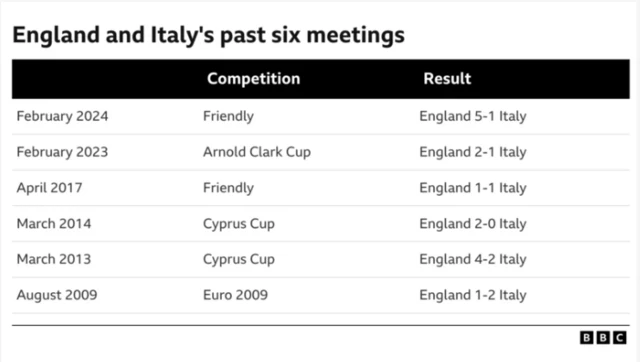This screenshot has height=362, width=640.
Task: Click the April 2017 date cell
Action: pyautogui.click(x=49, y=188)
